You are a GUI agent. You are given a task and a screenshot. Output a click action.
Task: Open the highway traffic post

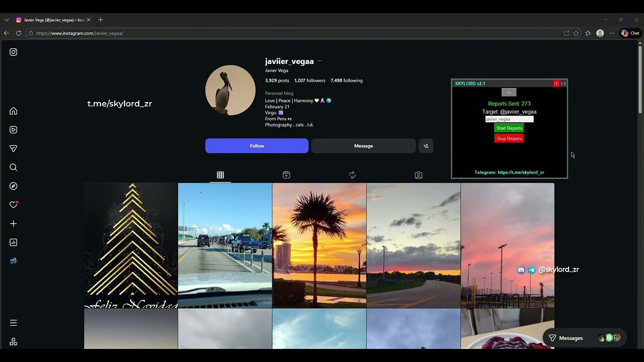click(x=225, y=245)
